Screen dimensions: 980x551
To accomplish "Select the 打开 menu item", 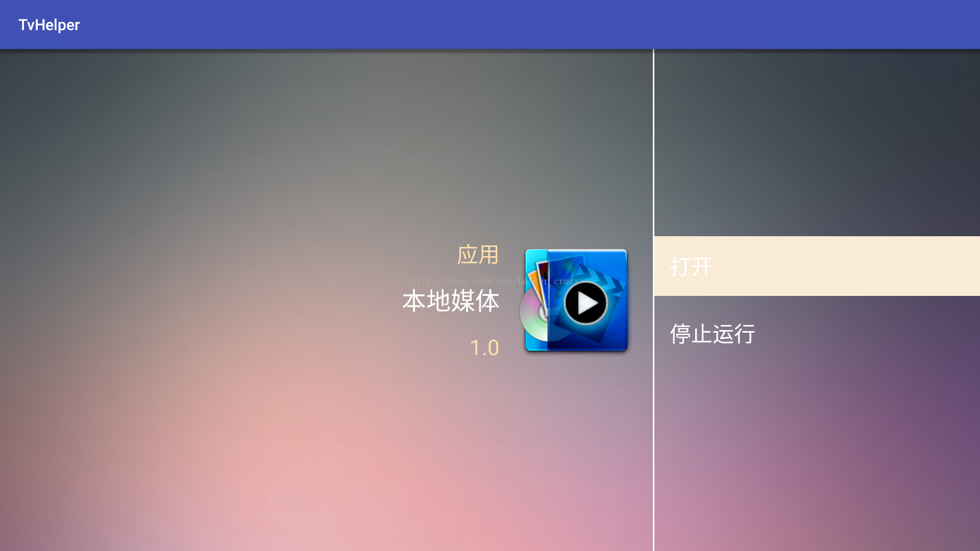I will tap(817, 266).
